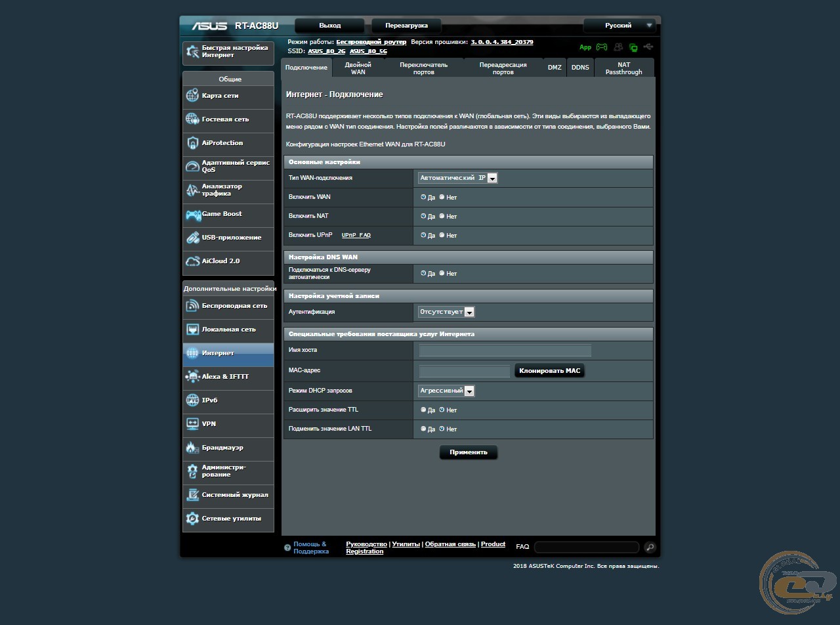Open the Обратная связь footer link
The image size is (840, 625).
pyautogui.click(x=450, y=544)
